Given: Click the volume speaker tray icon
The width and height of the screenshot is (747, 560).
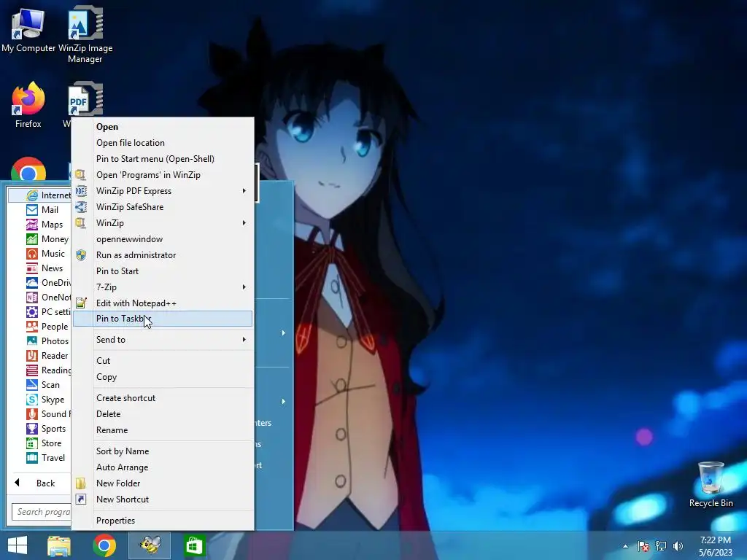Looking at the screenshot, I should pyautogui.click(x=678, y=546).
